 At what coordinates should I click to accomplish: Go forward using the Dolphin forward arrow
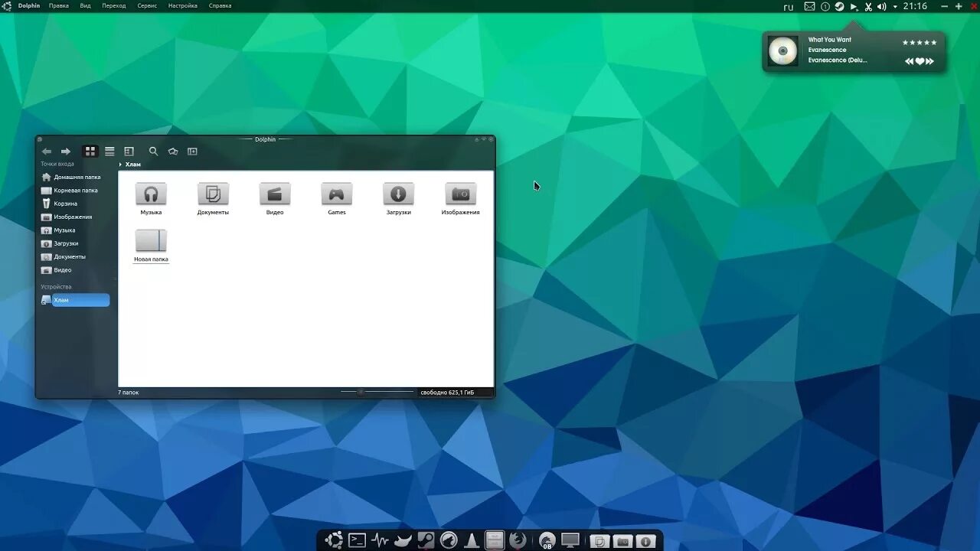[66, 152]
